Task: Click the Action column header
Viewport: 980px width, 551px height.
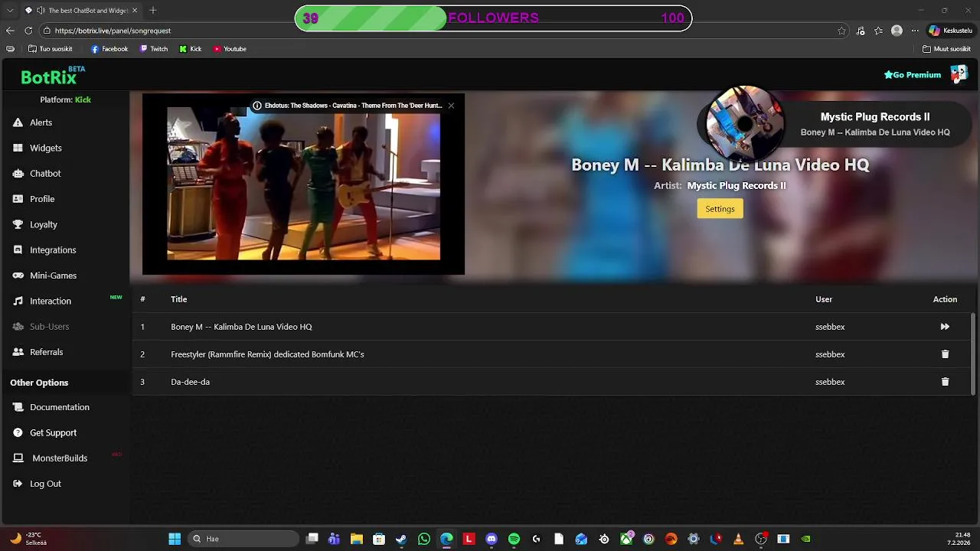Action: (x=945, y=299)
